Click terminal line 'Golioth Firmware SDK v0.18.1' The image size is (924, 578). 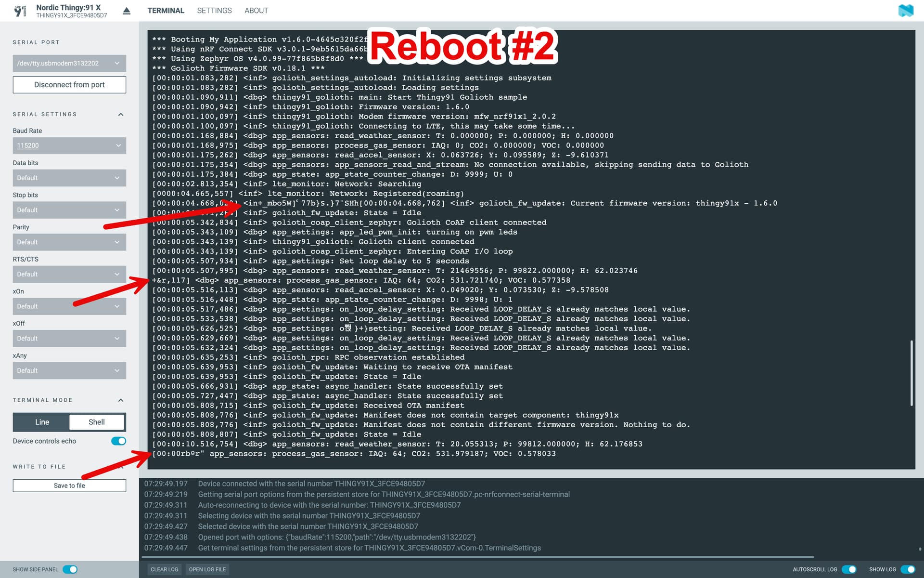[x=238, y=68]
